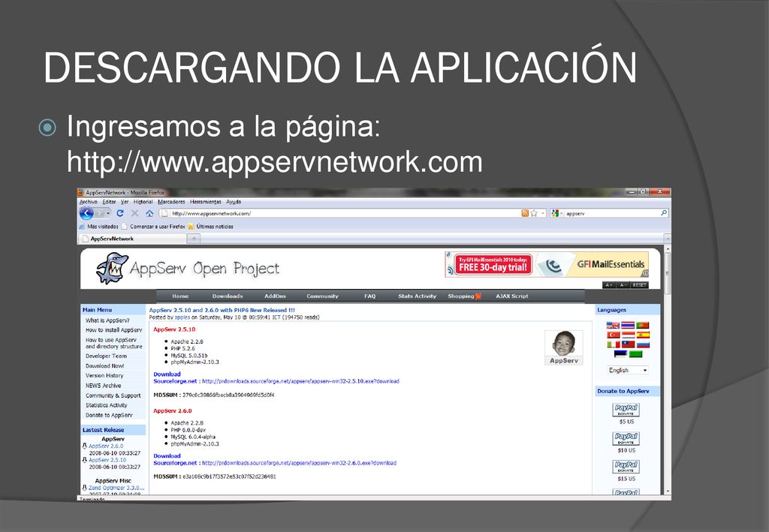Click Statistics Activity link

coord(107,405)
